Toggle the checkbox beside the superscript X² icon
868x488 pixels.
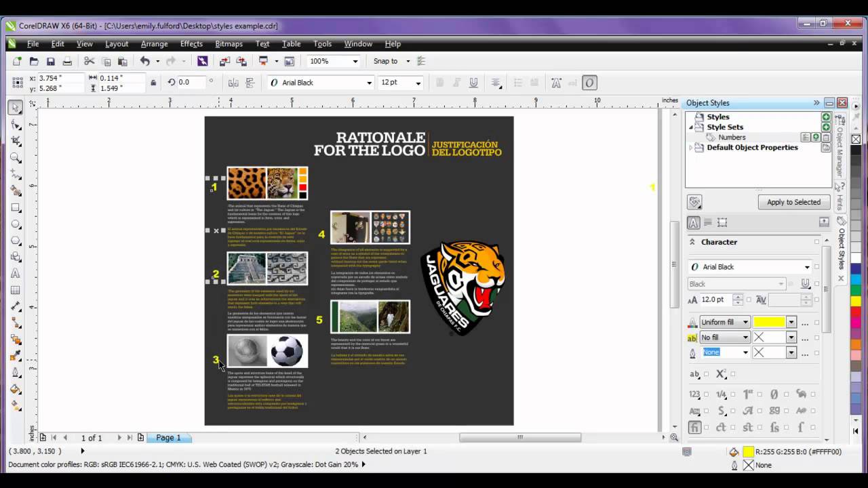click(733, 374)
